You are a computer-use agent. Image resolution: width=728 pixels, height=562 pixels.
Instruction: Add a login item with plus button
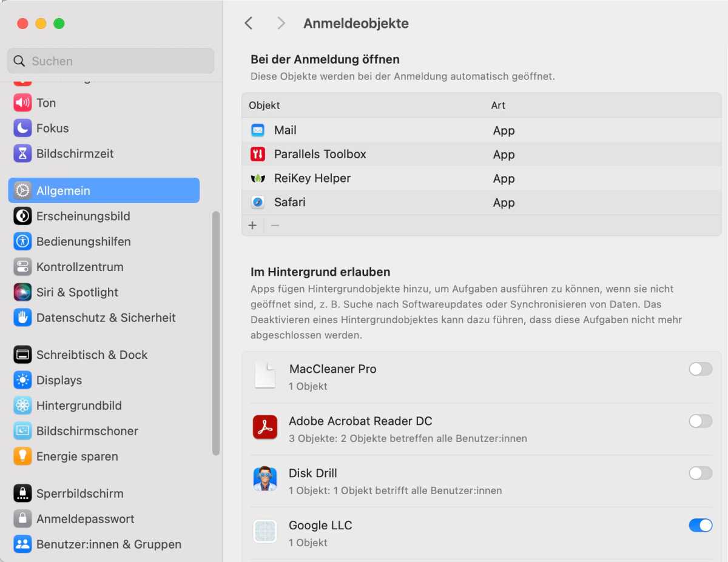[252, 226]
